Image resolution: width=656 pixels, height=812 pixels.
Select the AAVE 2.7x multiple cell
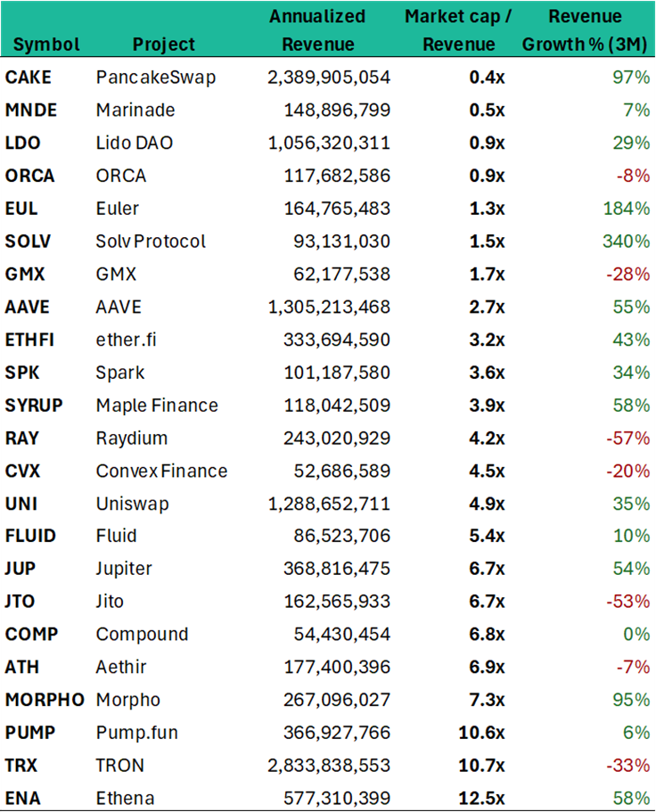(x=488, y=307)
